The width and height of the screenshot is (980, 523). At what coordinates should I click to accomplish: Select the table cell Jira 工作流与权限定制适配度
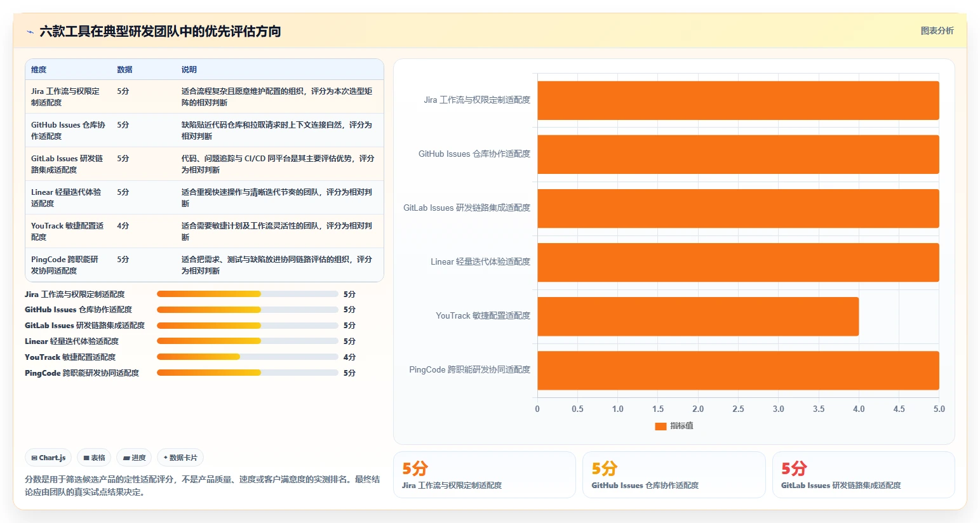68,96
